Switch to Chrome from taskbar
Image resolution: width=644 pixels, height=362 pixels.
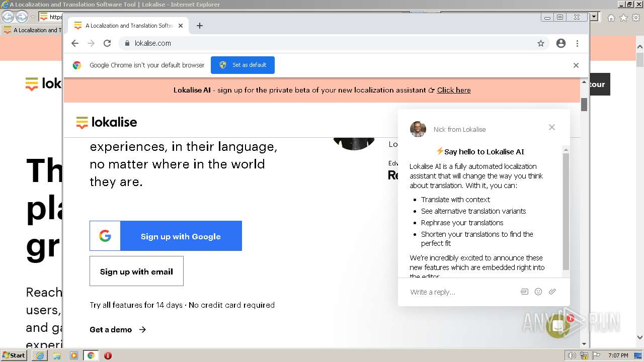click(91, 355)
